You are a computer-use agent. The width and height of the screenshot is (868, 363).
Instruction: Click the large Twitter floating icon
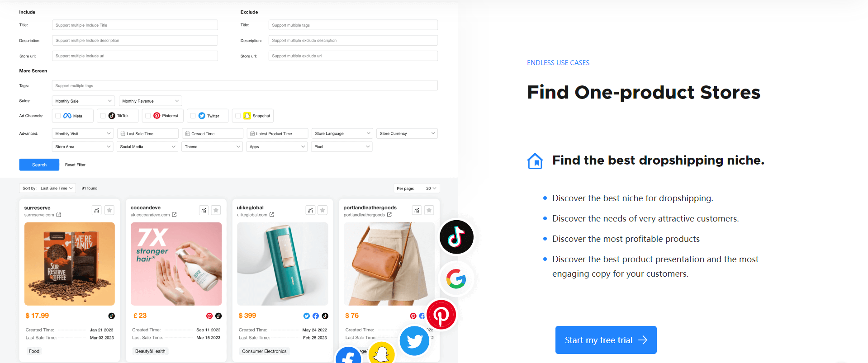click(414, 341)
